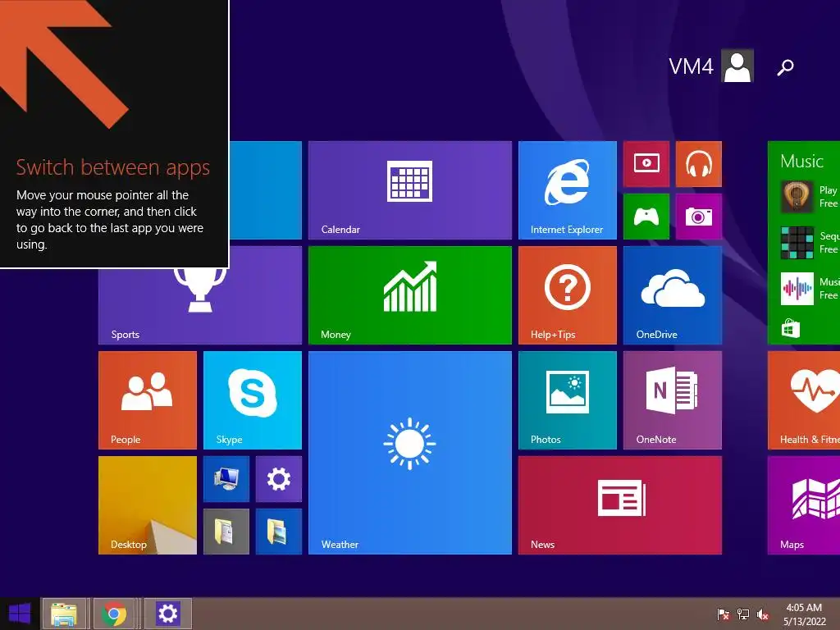The image size is (840, 630).
Task: Open the Desktop tile
Action: pos(148,505)
